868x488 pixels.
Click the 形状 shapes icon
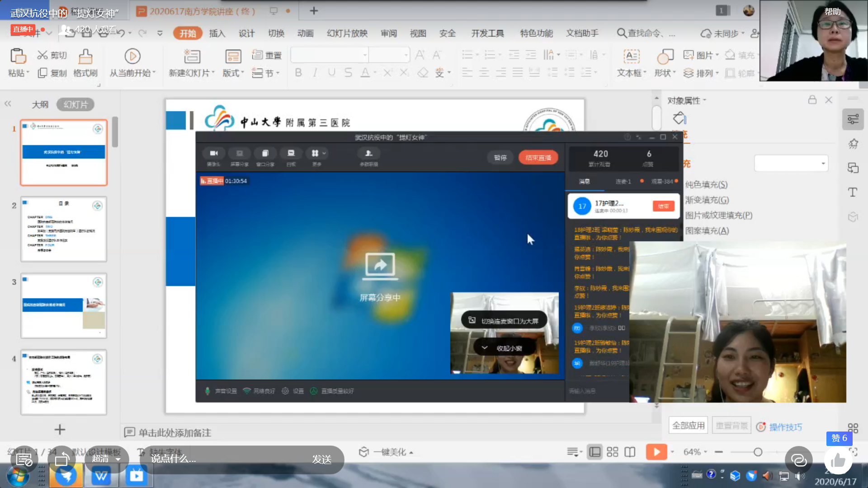click(x=665, y=57)
